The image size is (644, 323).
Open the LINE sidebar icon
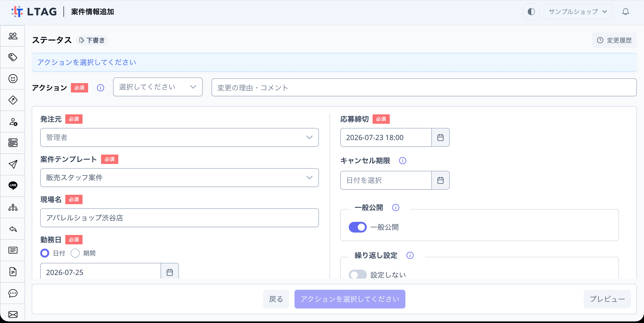click(x=13, y=186)
